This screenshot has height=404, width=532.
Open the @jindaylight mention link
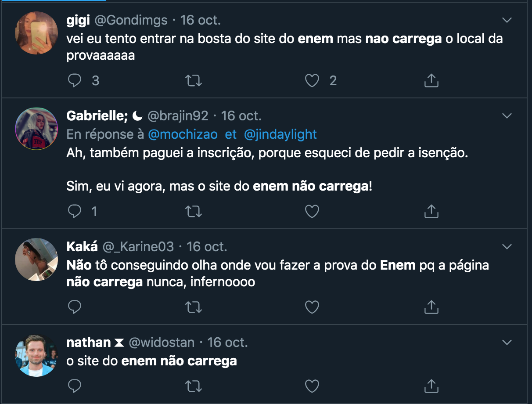click(x=280, y=134)
